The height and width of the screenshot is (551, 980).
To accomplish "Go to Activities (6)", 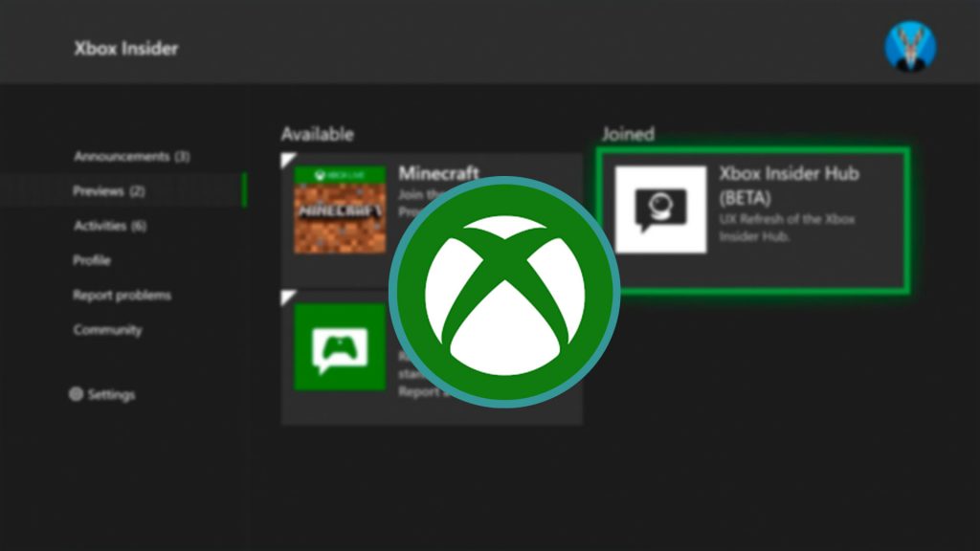I will tap(110, 226).
